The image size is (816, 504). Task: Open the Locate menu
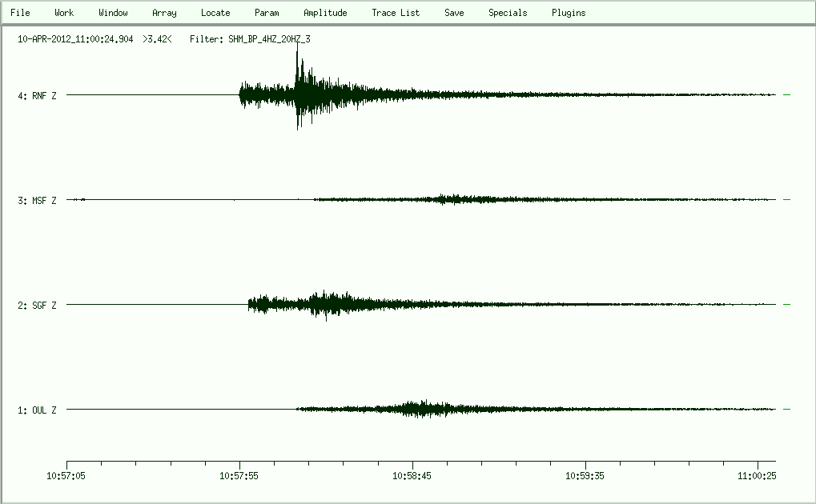tap(215, 13)
